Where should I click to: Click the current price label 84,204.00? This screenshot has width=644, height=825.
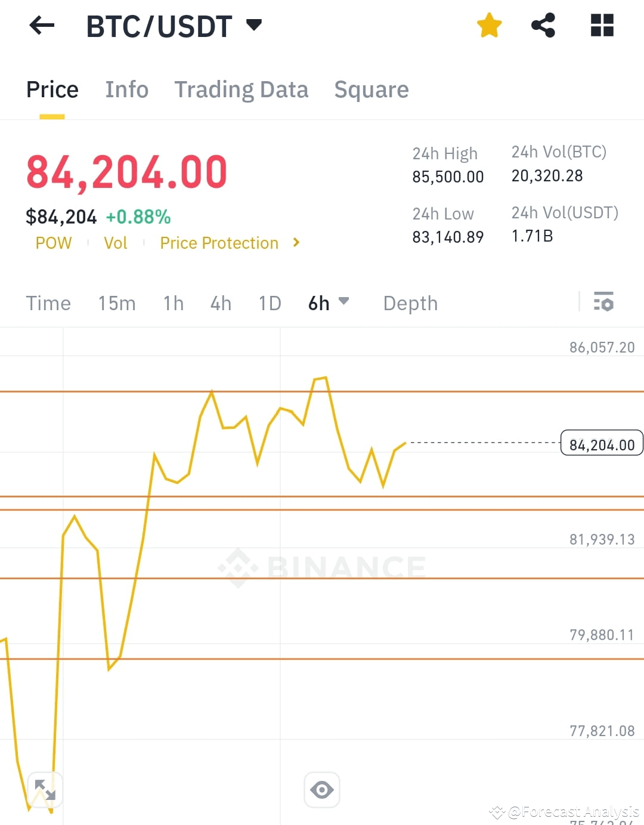601,443
